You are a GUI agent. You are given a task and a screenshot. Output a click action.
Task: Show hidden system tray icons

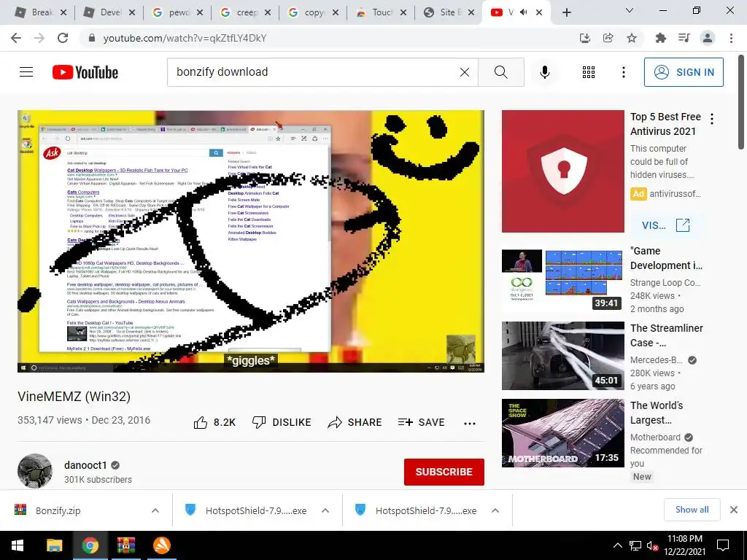pos(617,545)
